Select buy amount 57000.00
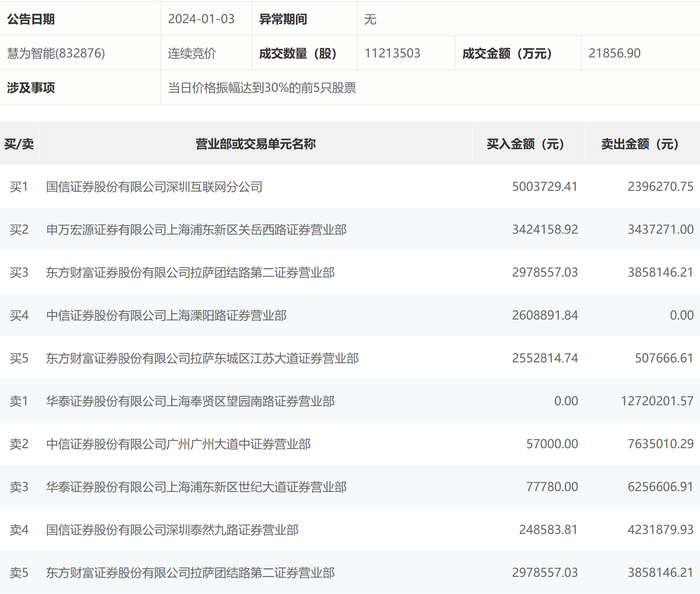 tap(552, 444)
